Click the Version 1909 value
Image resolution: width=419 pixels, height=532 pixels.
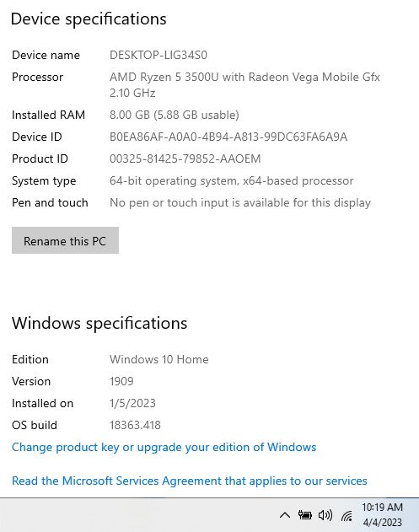click(121, 381)
